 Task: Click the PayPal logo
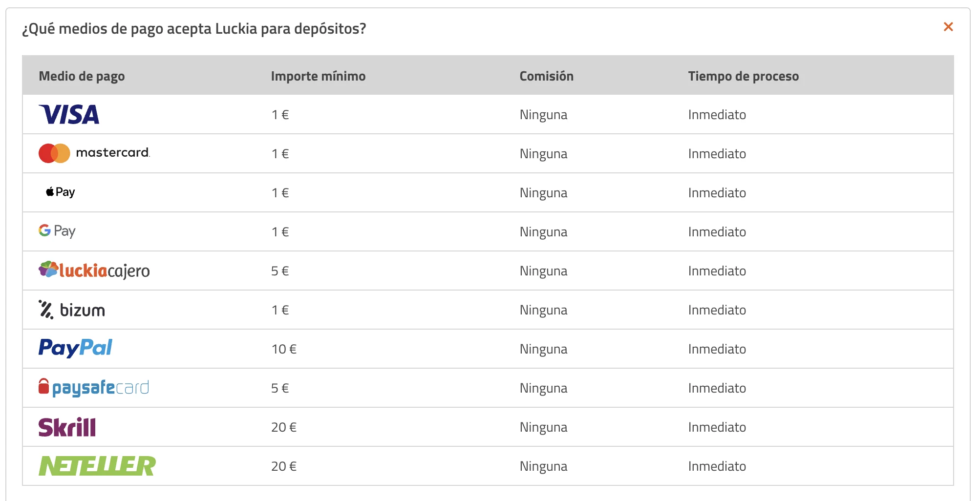(76, 348)
